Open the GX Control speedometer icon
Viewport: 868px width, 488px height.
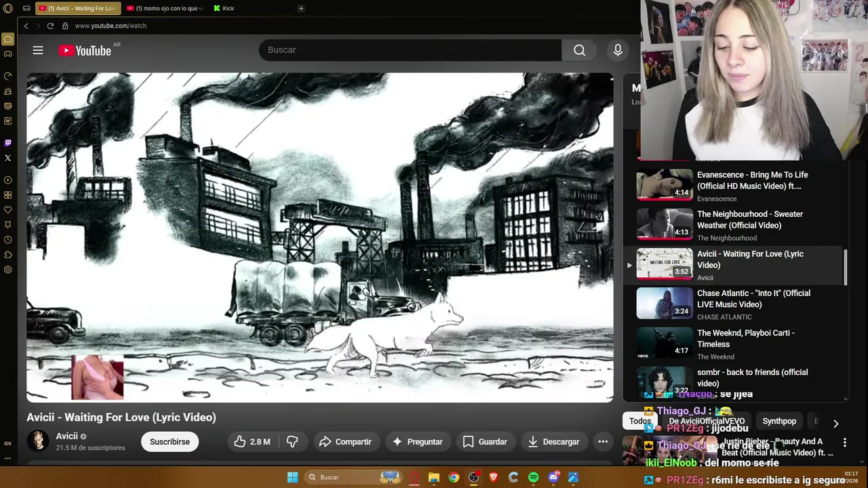[x=8, y=76]
